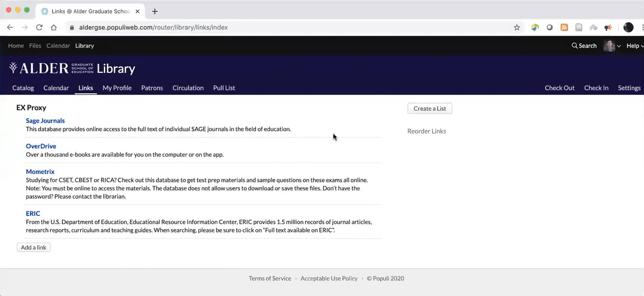Select the Links @ Alder browser tab
Screen dimensions: 644x296
pyautogui.click(x=90, y=11)
